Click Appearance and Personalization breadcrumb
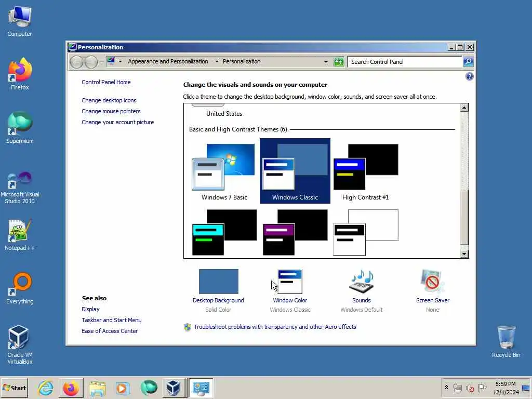532x399 pixels. [168, 61]
